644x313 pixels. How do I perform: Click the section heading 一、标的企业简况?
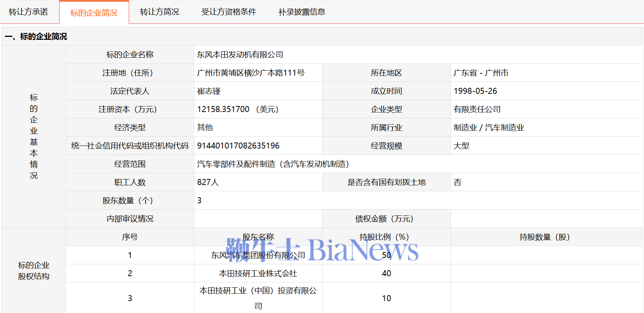pos(36,36)
